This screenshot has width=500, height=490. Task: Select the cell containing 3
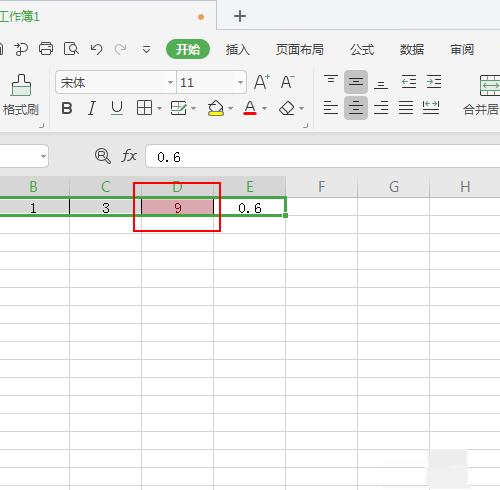click(x=105, y=208)
